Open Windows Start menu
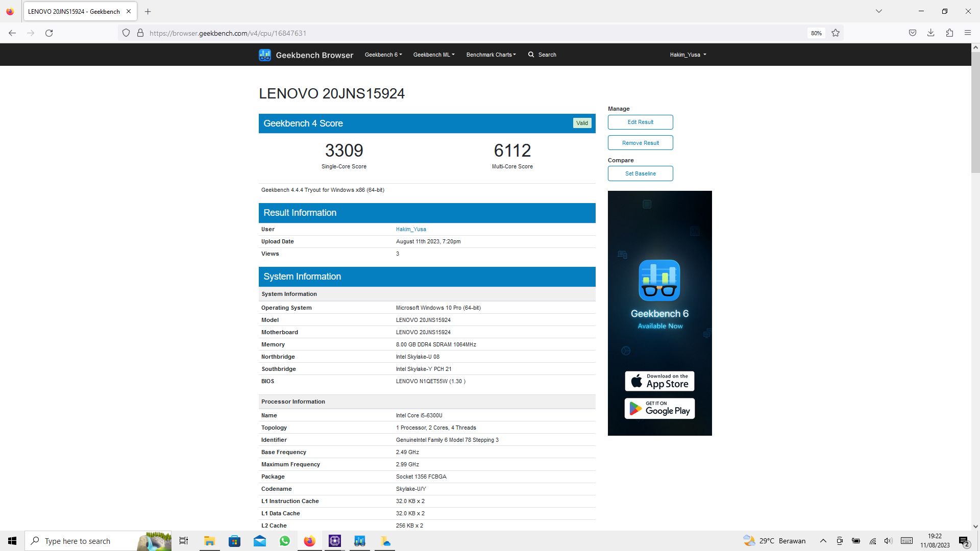The height and width of the screenshot is (551, 980). pyautogui.click(x=12, y=541)
